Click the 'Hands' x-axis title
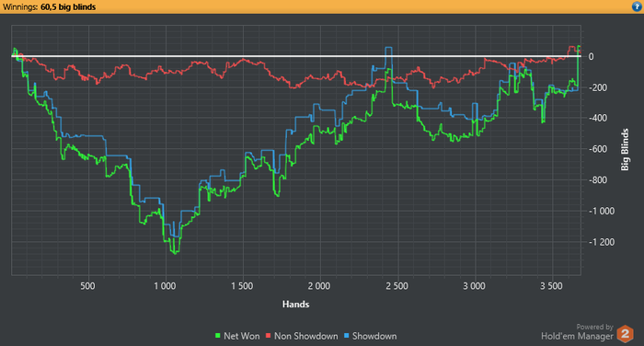 (x=295, y=305)
